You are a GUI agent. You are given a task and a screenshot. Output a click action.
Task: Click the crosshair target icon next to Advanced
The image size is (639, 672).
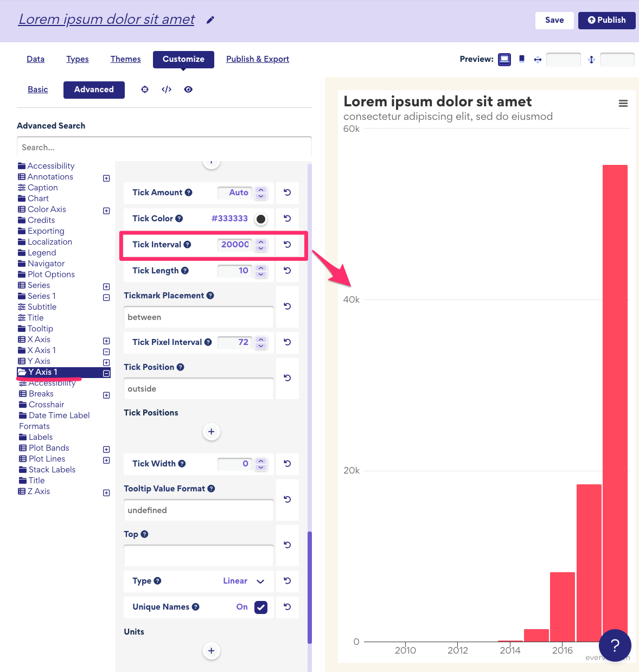click(144, 89)
